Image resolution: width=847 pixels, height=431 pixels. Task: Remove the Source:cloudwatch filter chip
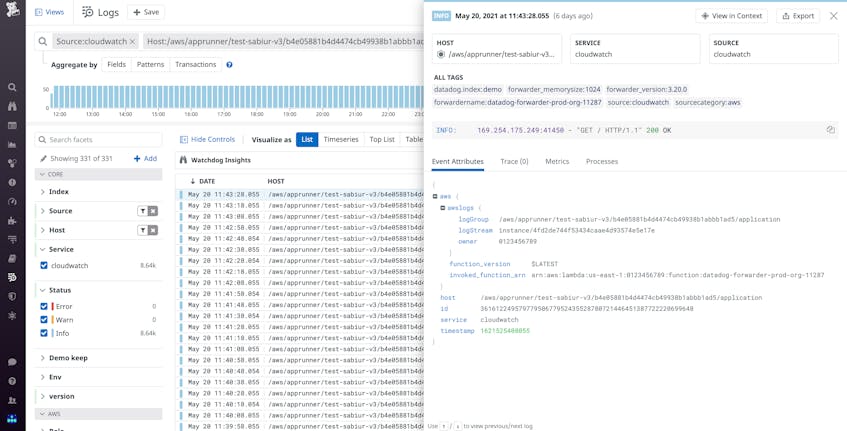tap(132, 42)
